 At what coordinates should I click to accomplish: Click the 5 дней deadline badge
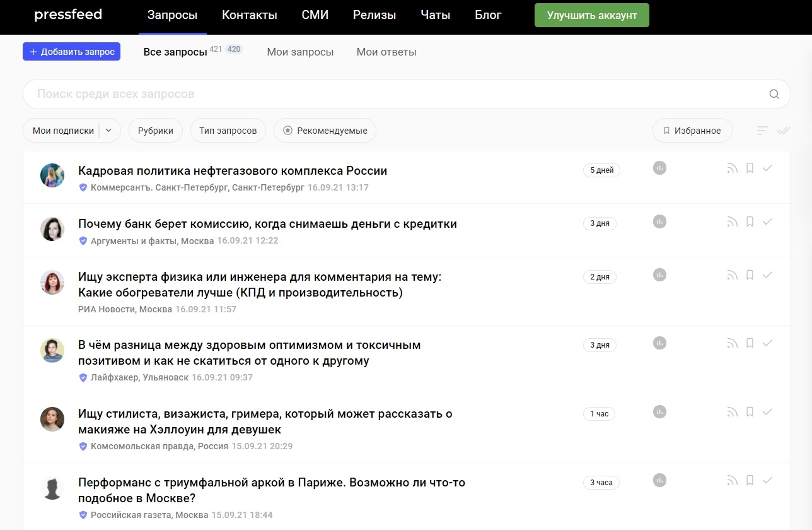pyautogui.click(x=601, y=170)
